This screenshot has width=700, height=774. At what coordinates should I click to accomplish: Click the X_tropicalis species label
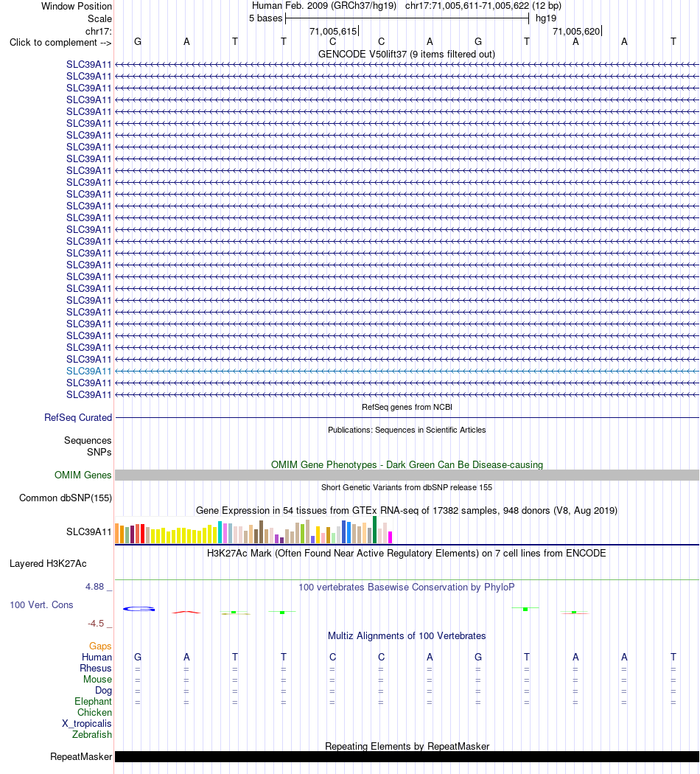tap(87, 724)
